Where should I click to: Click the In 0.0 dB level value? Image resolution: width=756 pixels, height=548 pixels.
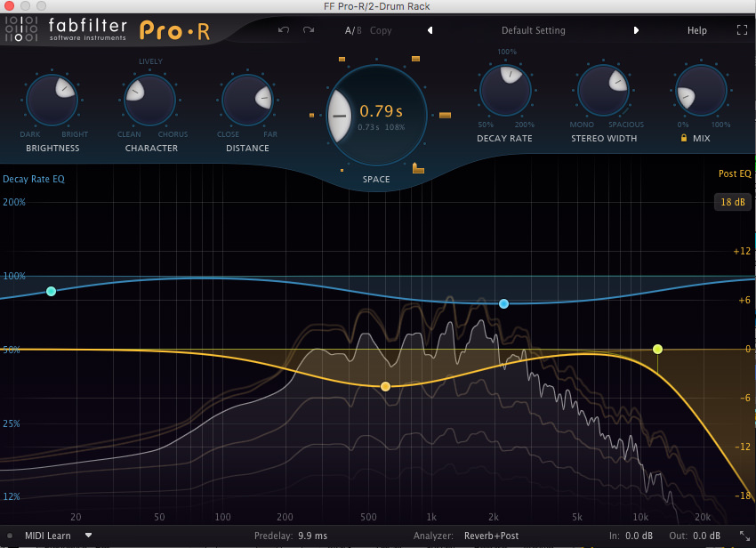[639, 536]
